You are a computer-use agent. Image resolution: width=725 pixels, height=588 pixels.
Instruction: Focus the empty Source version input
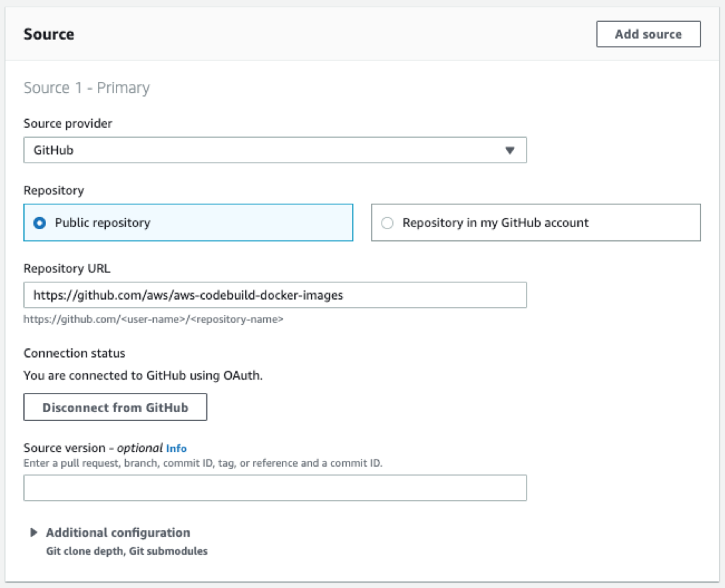click(x=275, y=487)
